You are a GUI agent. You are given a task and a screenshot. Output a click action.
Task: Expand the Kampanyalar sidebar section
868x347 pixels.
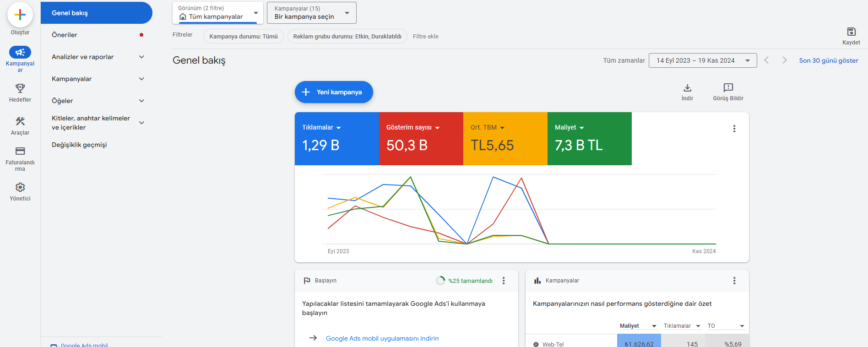point(142,79)
